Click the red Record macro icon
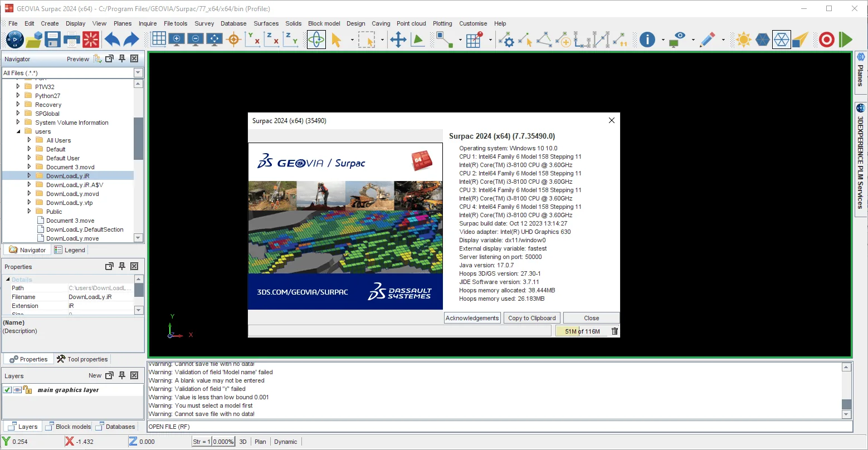The image size is (868, 450). [827, 40]
